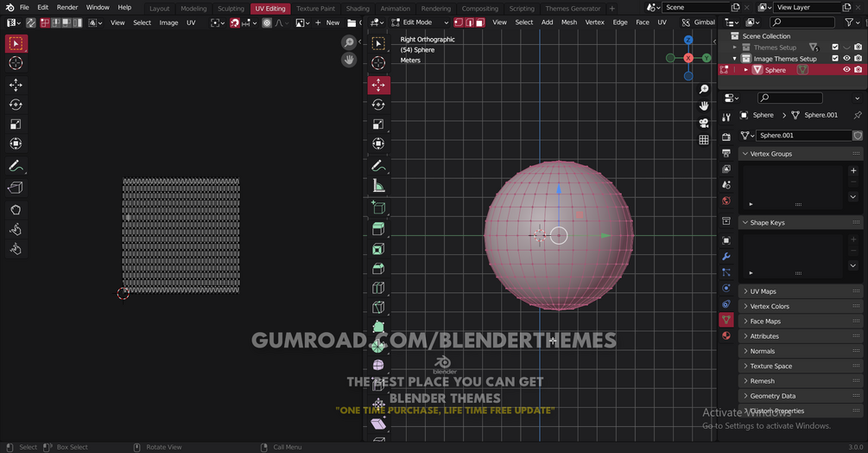Toggle camera view in 3D viewport
Image resolution: width=868 pixels, height=453 pixels.
[x=704, y=123]
